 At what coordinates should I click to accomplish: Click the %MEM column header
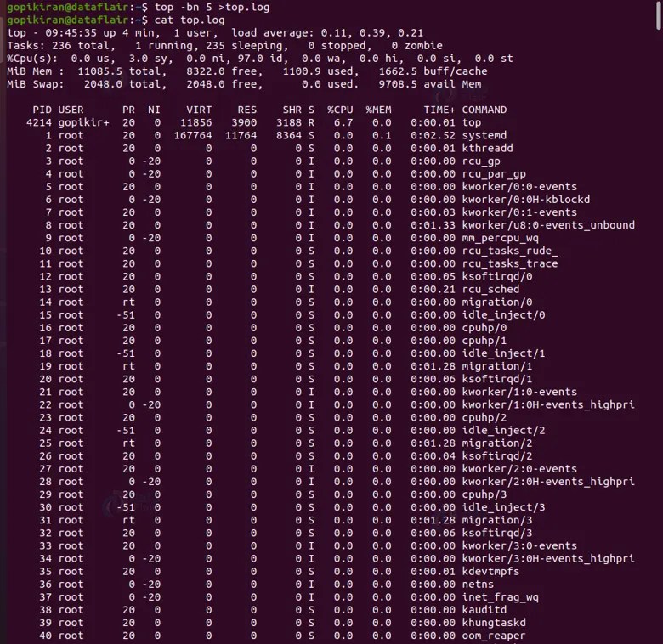378,110
